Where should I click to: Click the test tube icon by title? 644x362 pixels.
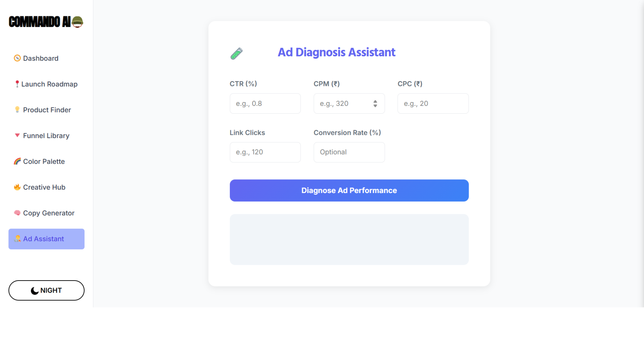coord(236,53)
